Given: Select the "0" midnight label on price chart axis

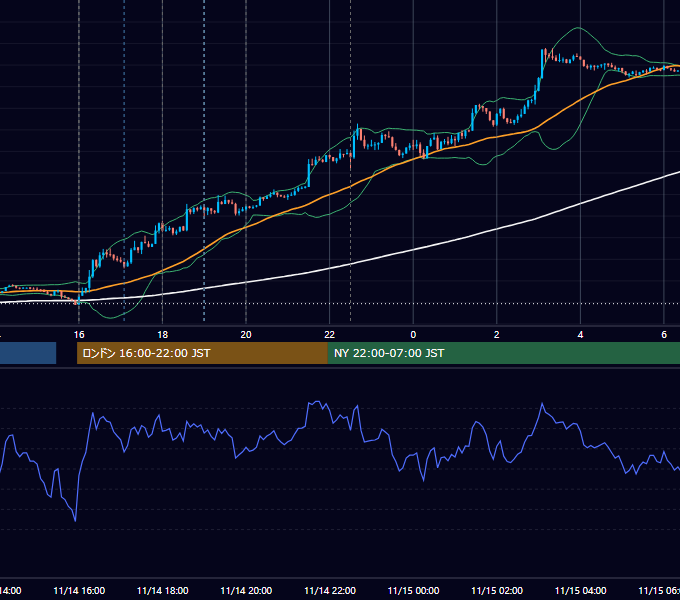Looking at the screenshot, I should coord(413,334).
